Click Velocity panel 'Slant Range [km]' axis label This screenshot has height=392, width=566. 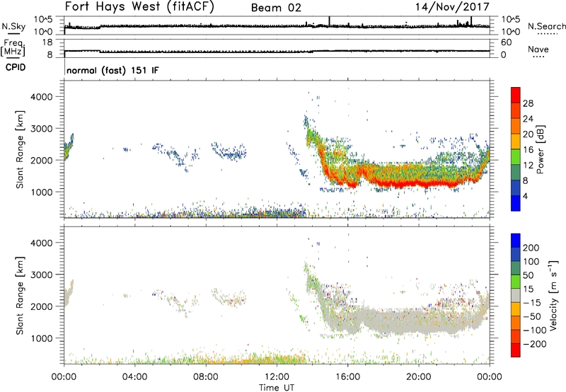click(19, 296)
